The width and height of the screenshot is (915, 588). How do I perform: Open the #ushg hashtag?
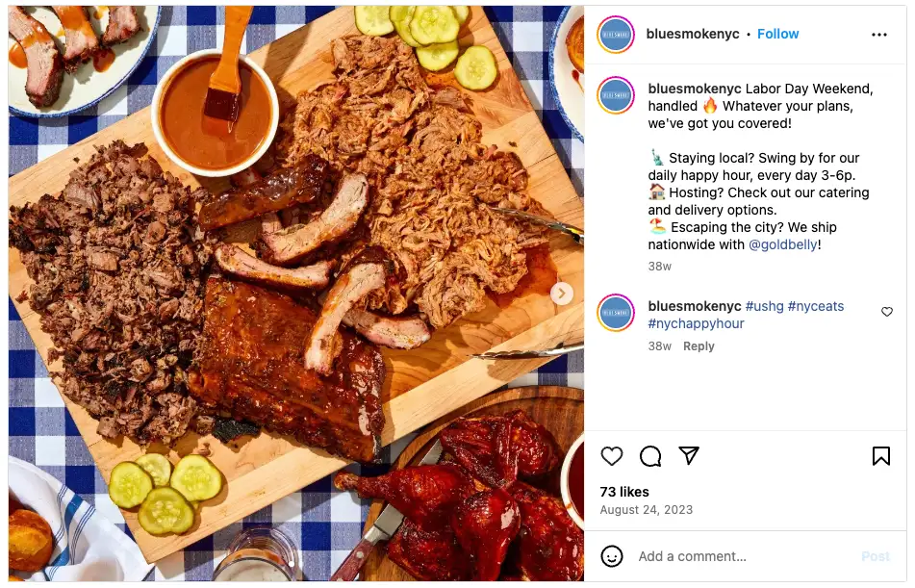click(764, 306)
